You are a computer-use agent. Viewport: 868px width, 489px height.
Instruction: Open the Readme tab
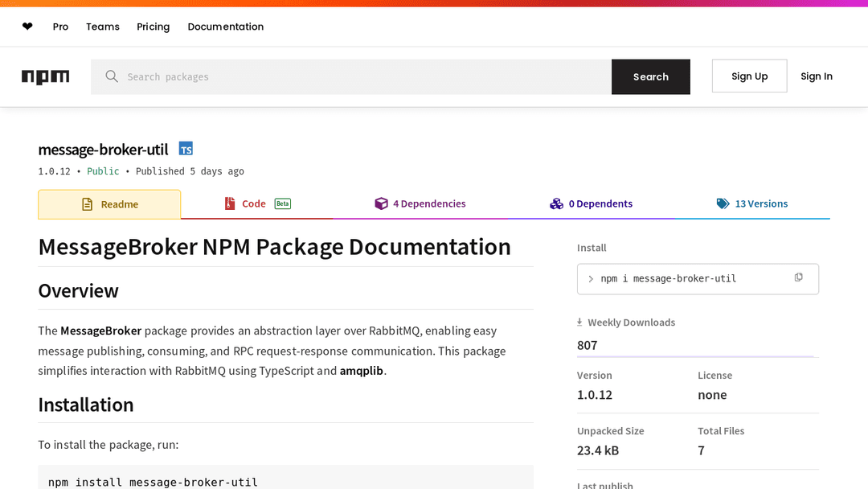(x=109, y=204)
